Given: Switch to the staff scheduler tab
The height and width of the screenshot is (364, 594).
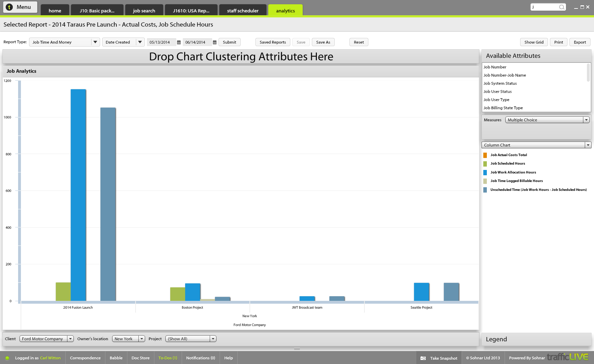Looking at the screenshot, I should [243, 11].
